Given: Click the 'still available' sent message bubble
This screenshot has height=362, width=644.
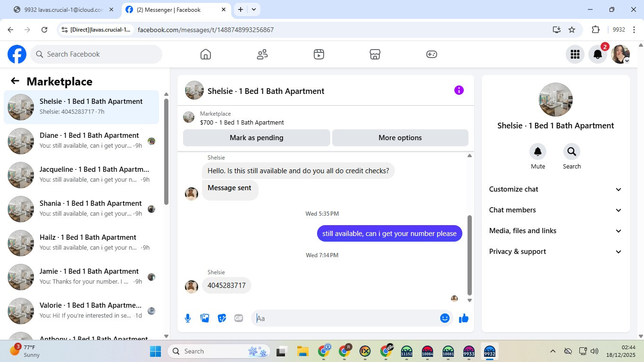Looking at the screenshot, I should (389, 234).
